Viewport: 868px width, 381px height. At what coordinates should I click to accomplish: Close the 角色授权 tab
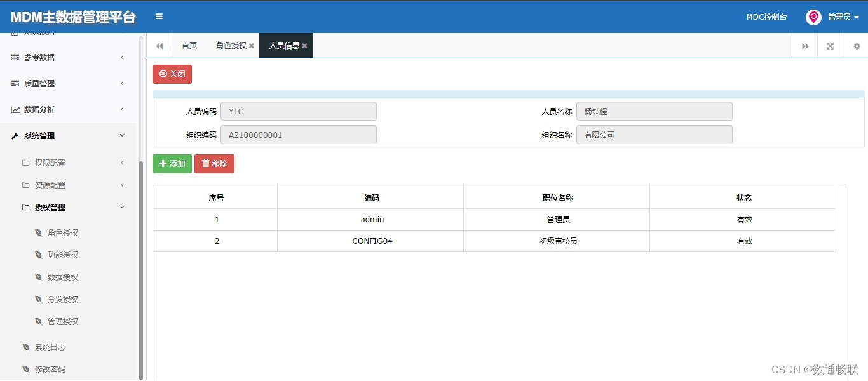pyautogui.click(x=252, y=46)
